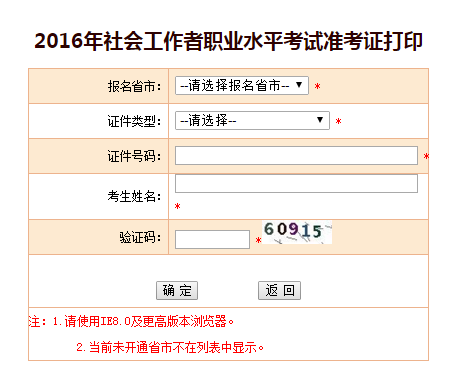The height and width of the screenshot is (376, 467).
Task: Click the 报名省市 field label
Action: click(134, 86)
